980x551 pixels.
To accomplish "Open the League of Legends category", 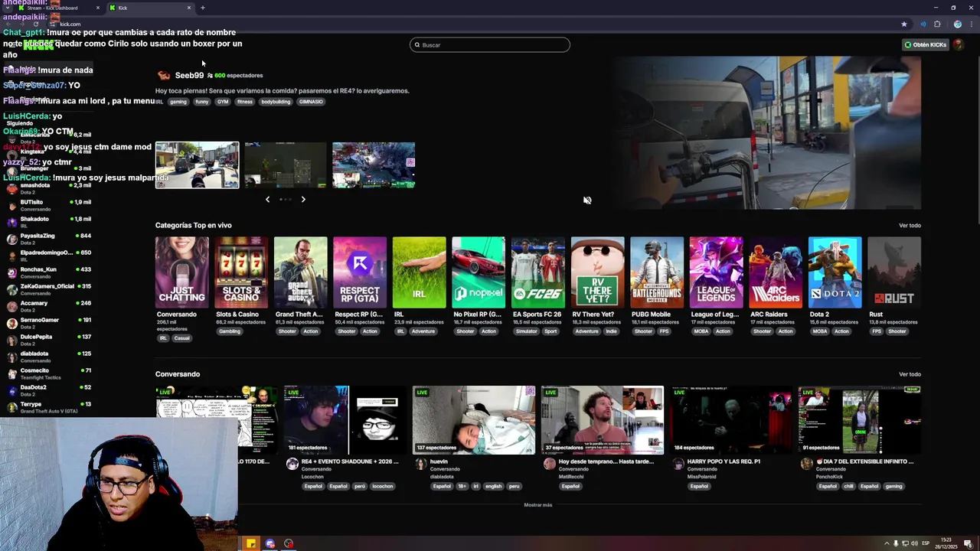I will [x=716, y=272].
